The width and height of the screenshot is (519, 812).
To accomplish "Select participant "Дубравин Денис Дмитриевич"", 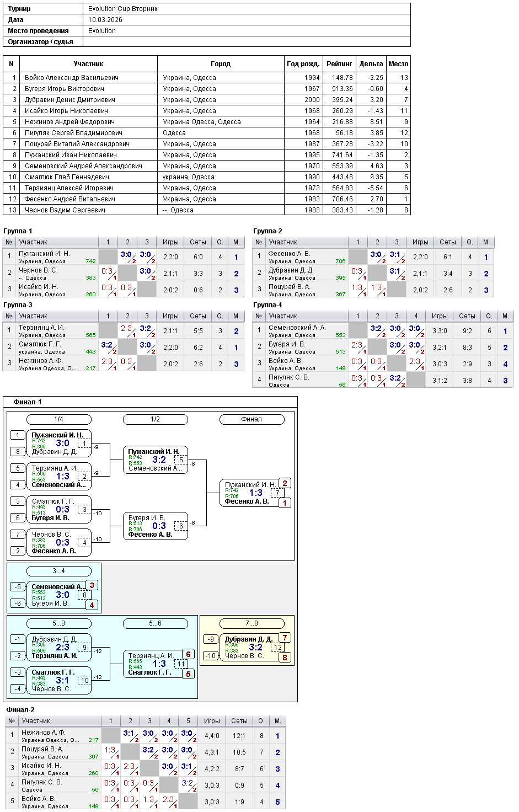I will pyautogui.click(x=70, y=100).
